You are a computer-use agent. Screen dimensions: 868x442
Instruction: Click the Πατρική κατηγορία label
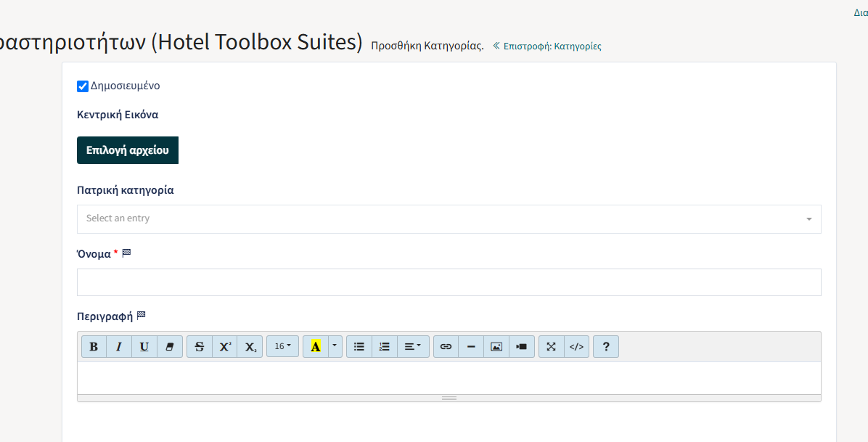pyautogui.click(x=126, y=190)
